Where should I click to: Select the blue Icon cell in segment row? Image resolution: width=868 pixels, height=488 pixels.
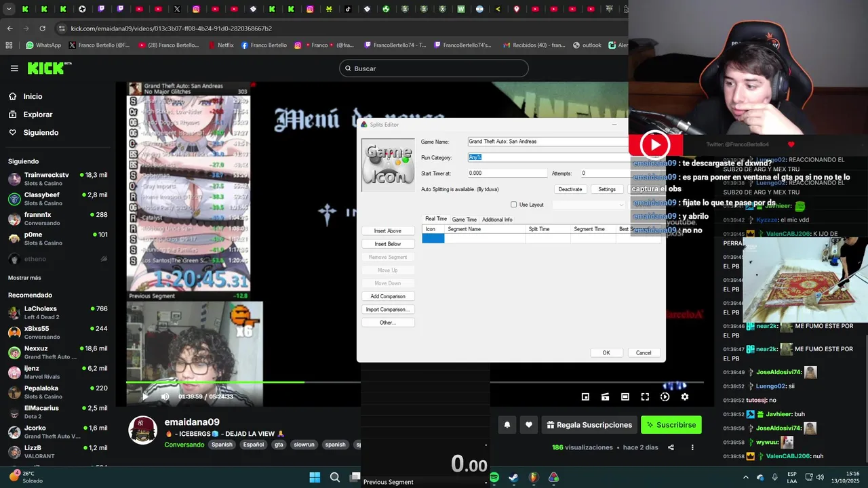pos(433,238)
